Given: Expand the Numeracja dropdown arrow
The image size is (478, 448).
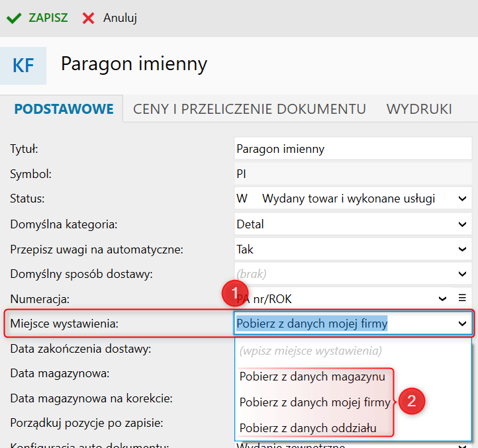Looking at the screenshot, I should coord(443,298).
